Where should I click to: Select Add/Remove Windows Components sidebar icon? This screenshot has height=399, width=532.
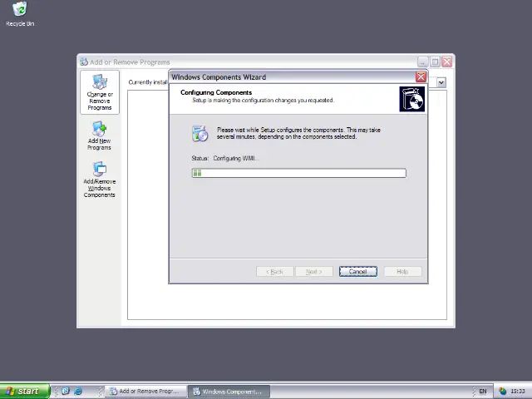[x=100, y=180]
